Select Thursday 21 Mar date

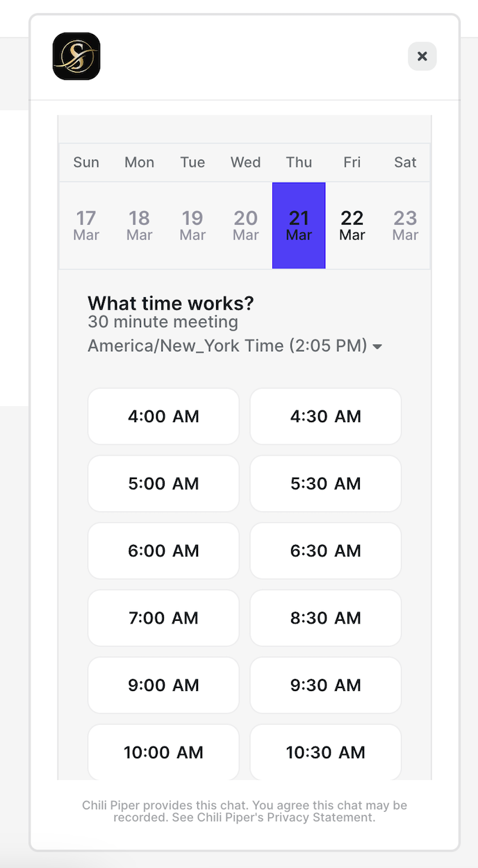299,225
